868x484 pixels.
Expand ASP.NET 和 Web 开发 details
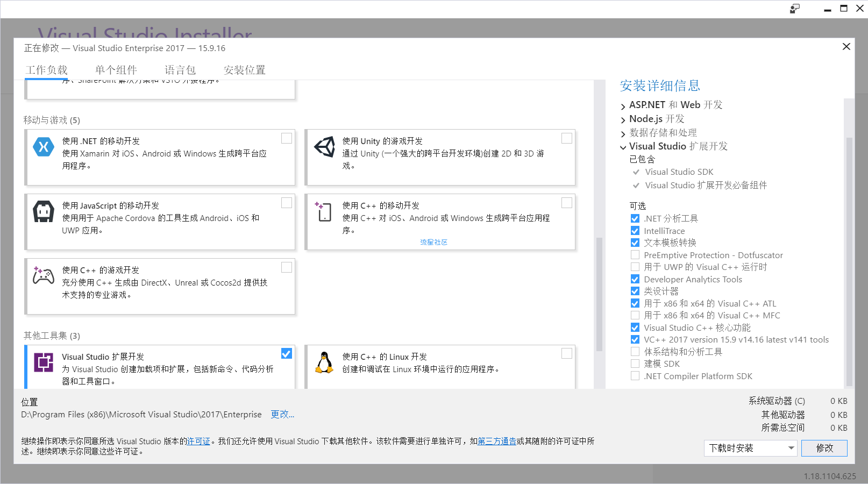623,106
